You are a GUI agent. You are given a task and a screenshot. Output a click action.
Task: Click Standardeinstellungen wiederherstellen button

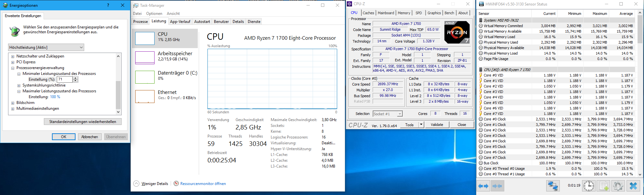(x=83, y=122)
